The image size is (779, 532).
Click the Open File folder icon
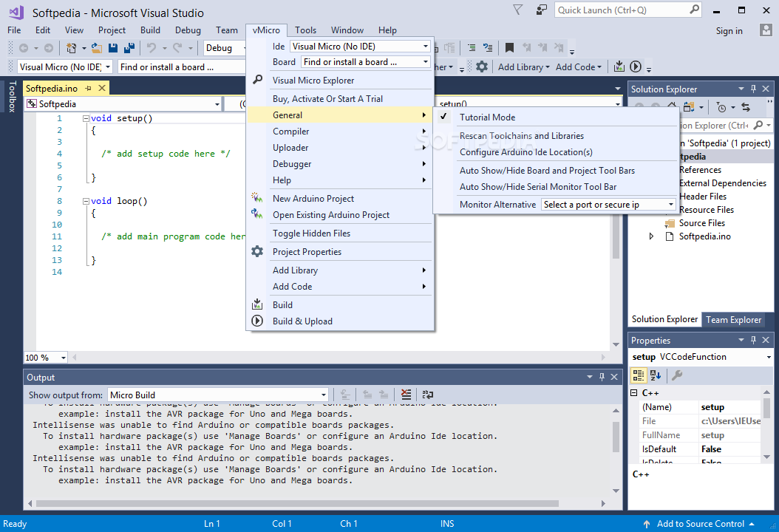tap(96, 48)
